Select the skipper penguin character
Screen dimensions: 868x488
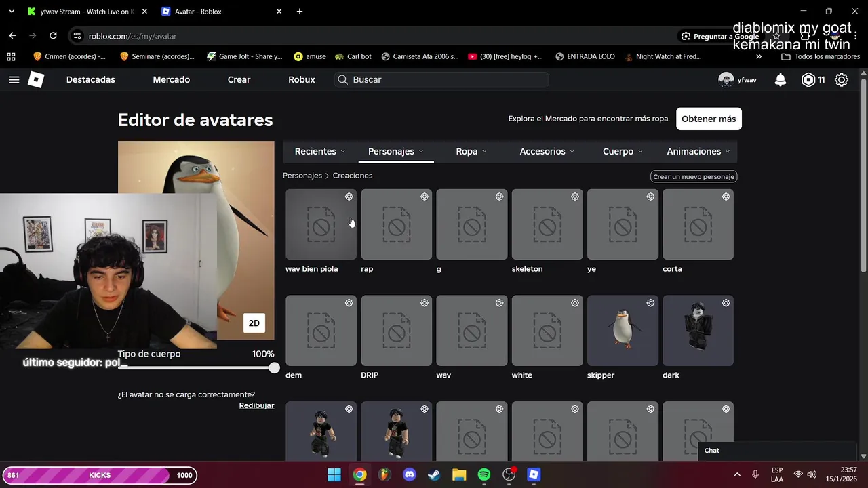pyautogui.click(x=623, y=331)
